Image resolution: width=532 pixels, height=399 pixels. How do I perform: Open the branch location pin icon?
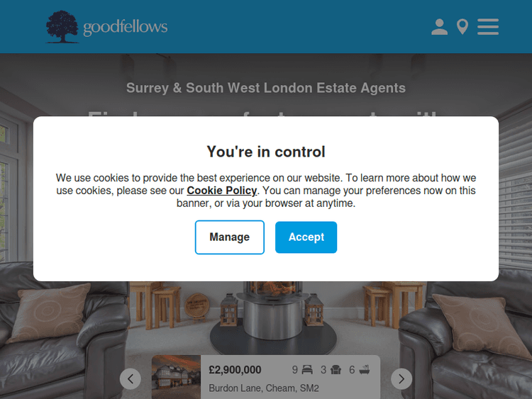(462, 27)
